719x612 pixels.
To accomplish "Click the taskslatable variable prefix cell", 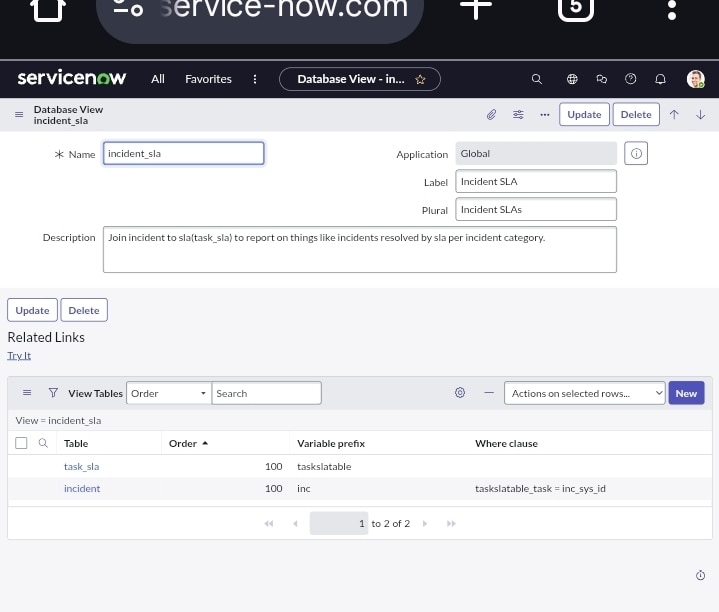I will tap(324, 466).
